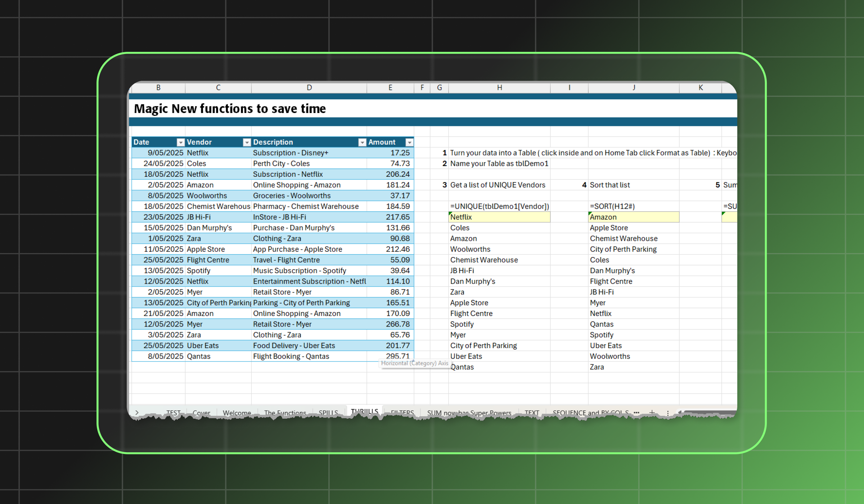
Task: Open the Date column filter dropdown
Action: (x=181, y=142)
